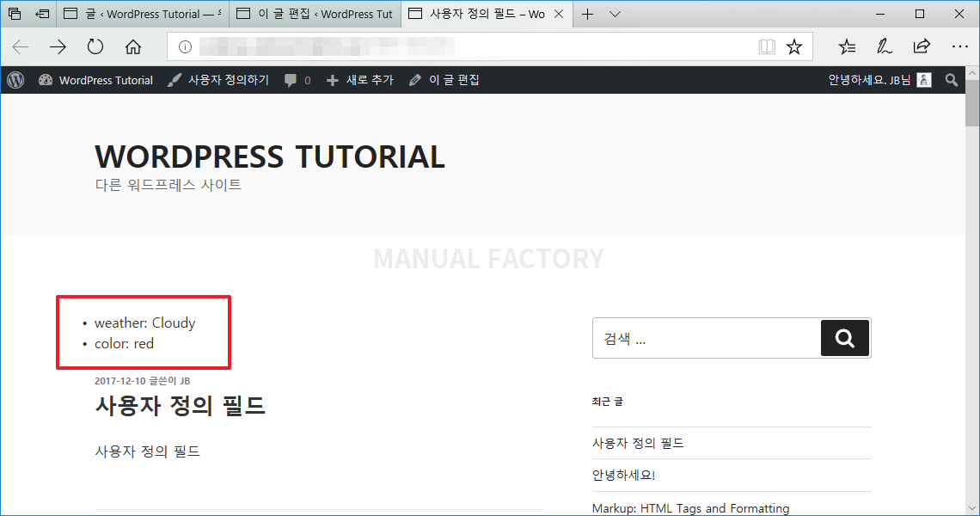Open 새로 추가 new content menu
The width and height of the screenshot is (980, 516).
(x=360, y=80)
